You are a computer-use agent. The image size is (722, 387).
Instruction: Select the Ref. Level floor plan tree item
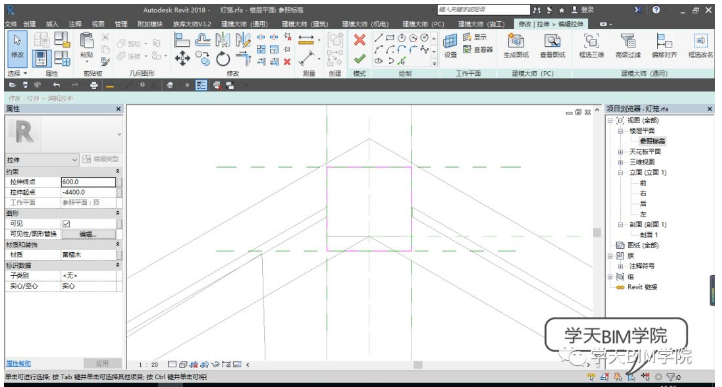(x=652, y=141)
